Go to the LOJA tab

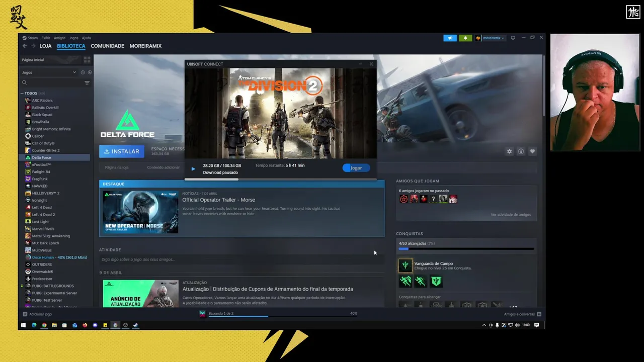click(x=45, y=46)
